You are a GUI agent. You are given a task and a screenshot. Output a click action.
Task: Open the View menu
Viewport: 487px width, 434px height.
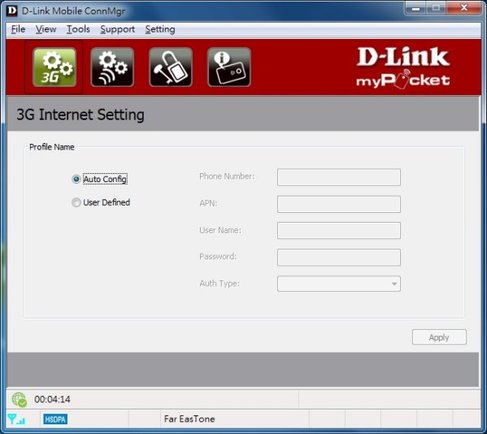click(x=46, y=29)
